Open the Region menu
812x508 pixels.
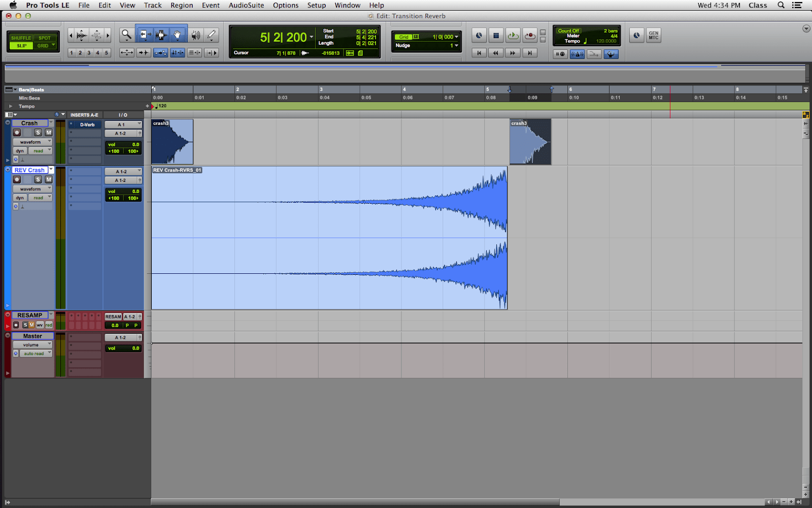(181, 5)
